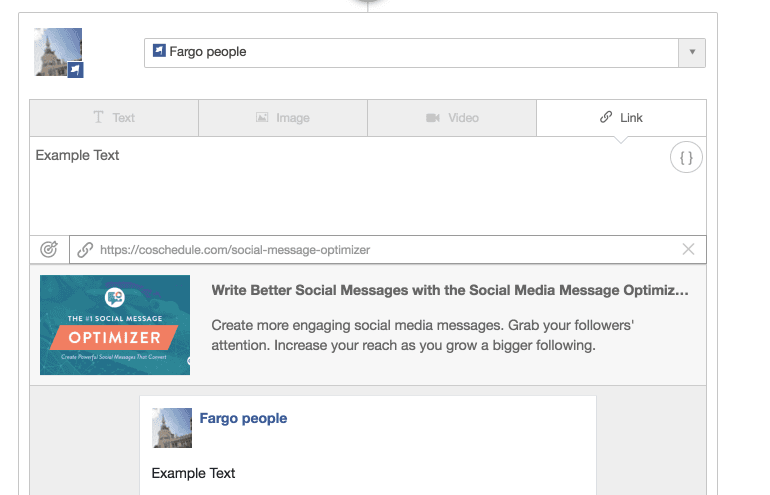Click the Optimizer link preview thumbnail
This screenshot has width=770, height=495.
click(115, 325)
